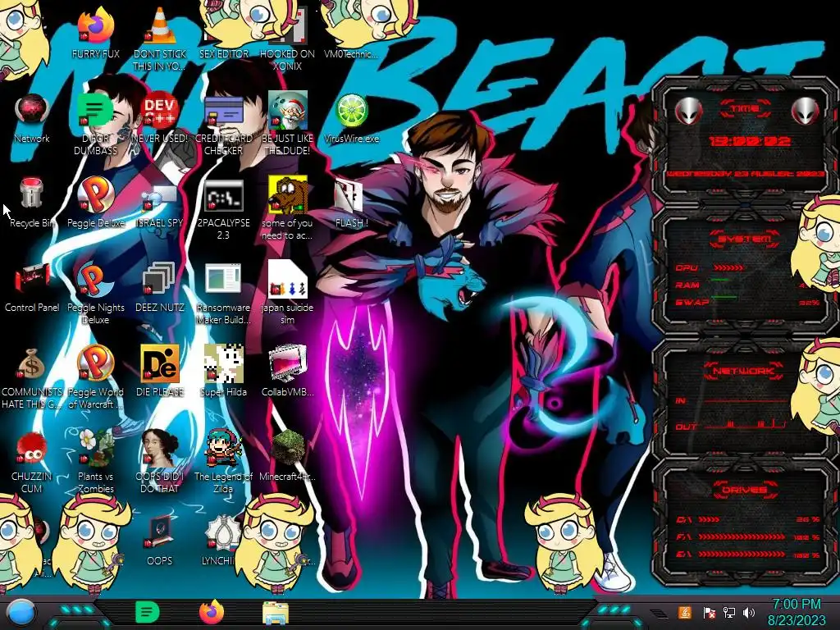
Task: Open the green document app in the taskbar
Action: point(147,612)
